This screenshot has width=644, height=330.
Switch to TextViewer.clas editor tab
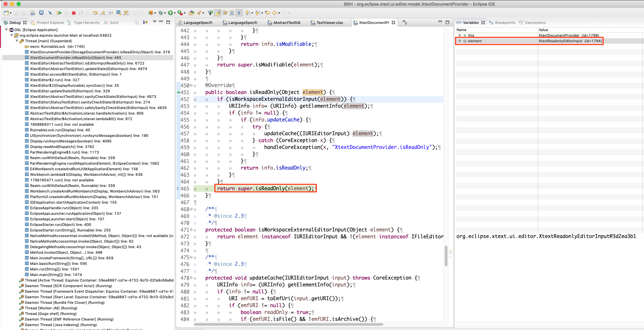(327, 23)
